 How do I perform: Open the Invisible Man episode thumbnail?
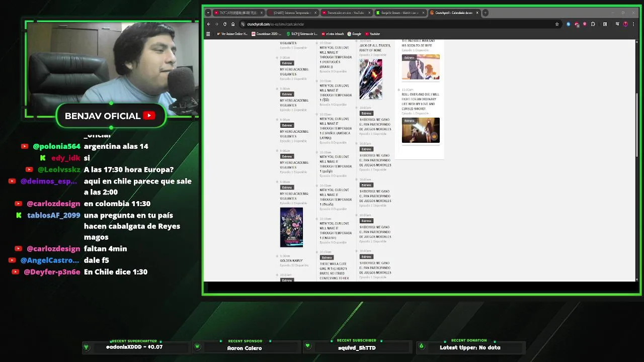coord(421,67)
